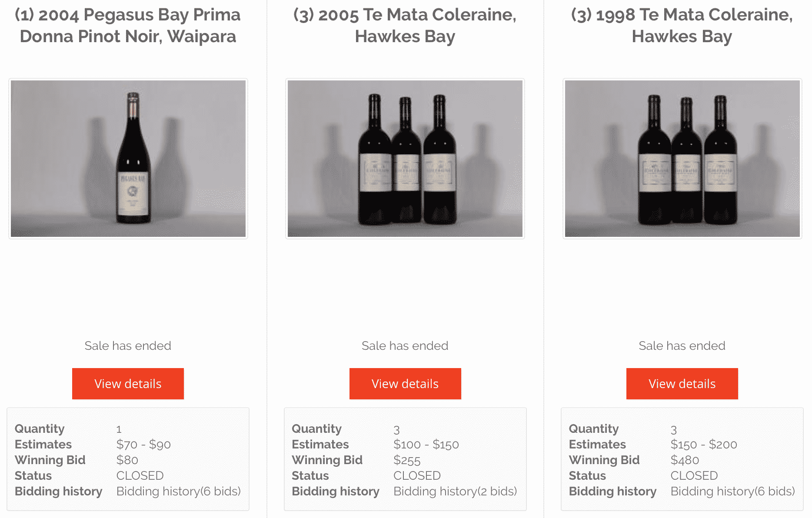The width and height of the screenshot is (812, 518).
Task: Click the CLOSED status for 1998 Coleraine
Action: click(x=694, y=476)
